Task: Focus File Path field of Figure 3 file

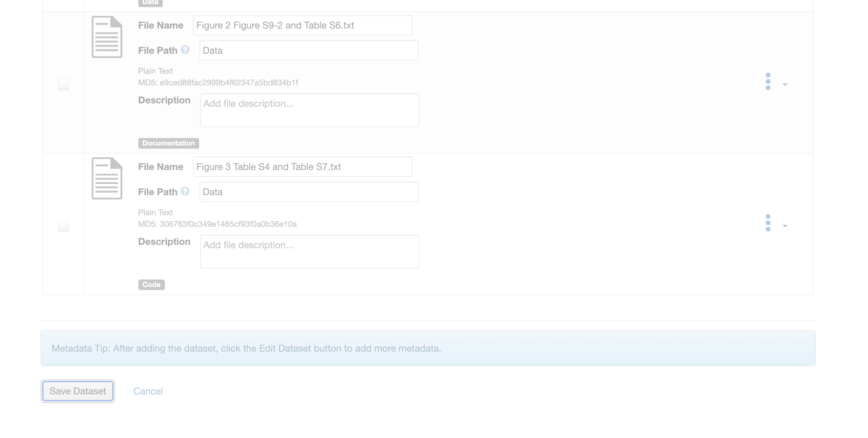Action: point(309,192)
